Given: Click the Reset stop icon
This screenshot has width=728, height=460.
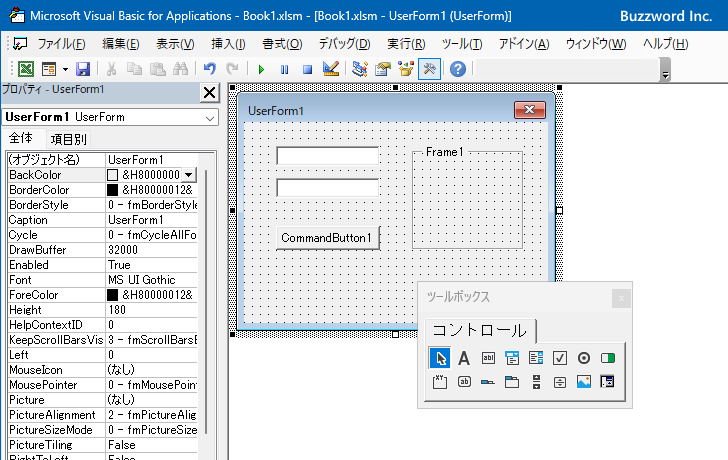Looking at the screenshot, I should (307, 70).
